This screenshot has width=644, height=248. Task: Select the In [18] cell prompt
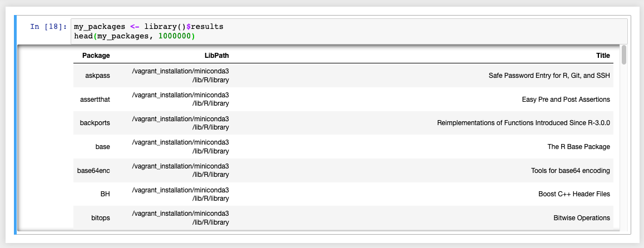(48, 27)
